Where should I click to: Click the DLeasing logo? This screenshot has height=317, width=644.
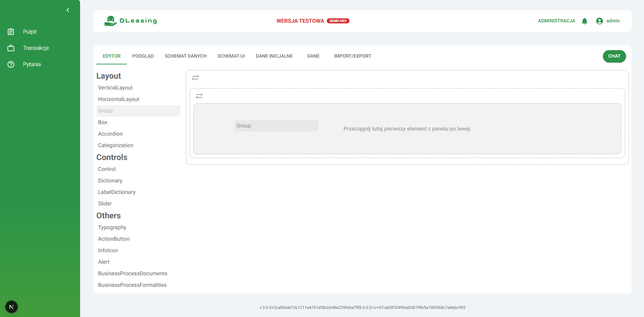coord(131,21)
